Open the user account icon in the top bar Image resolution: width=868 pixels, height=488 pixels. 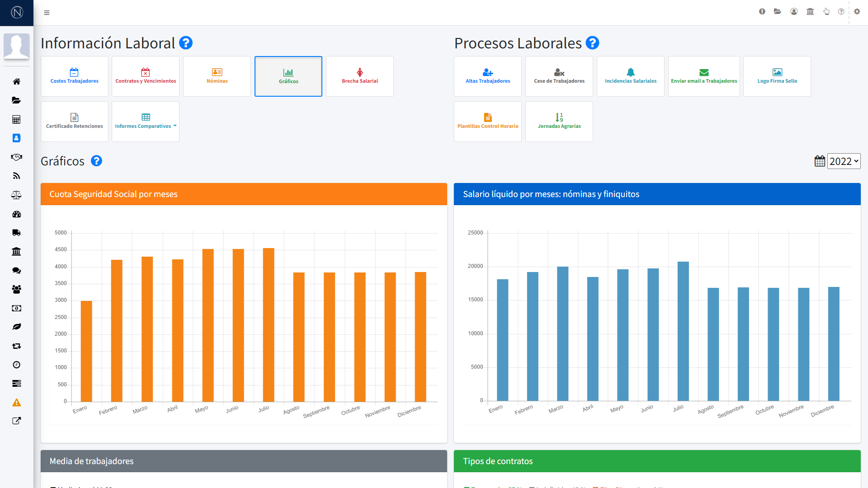tap(794, 12)
